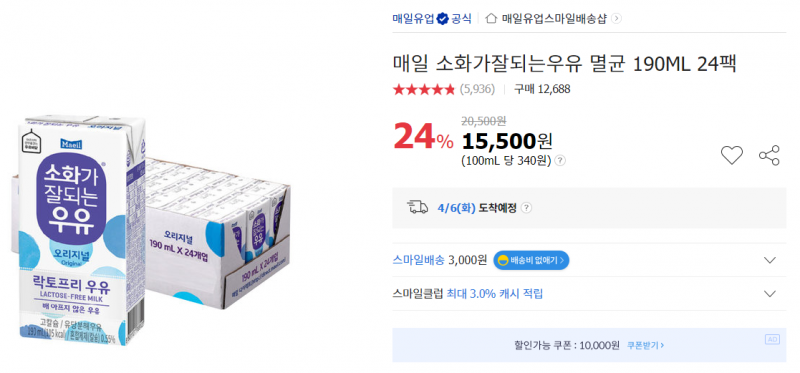
Task: Click the help icon next to 도착예정
Action: [x=527, y=208]
